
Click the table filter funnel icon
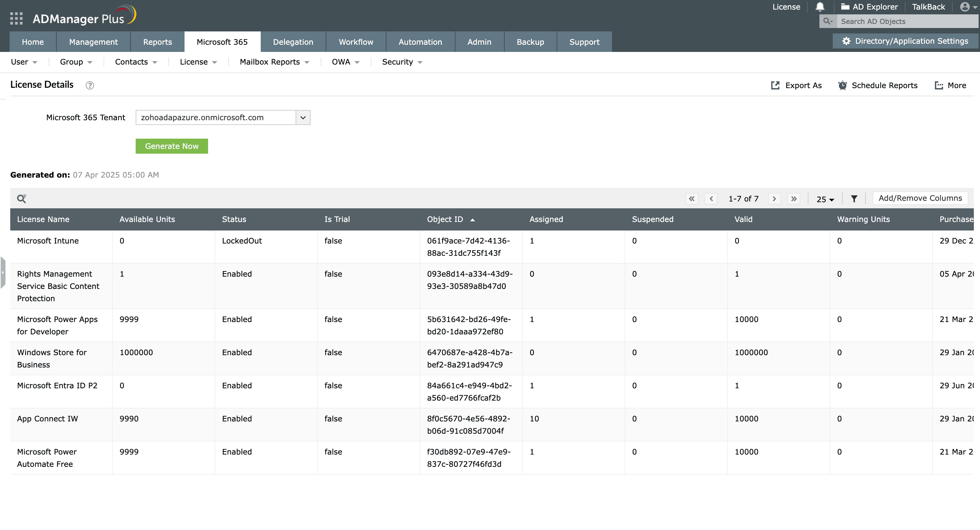pos(854,198)
